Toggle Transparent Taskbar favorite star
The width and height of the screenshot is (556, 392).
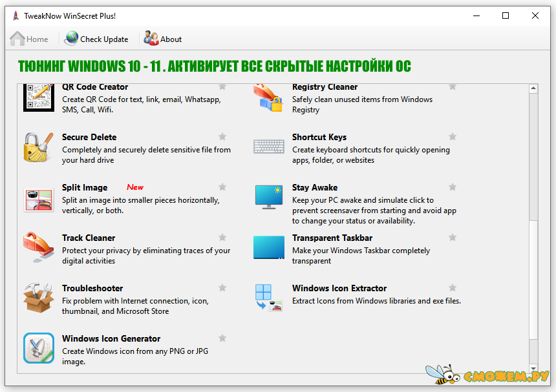[453, 237]
